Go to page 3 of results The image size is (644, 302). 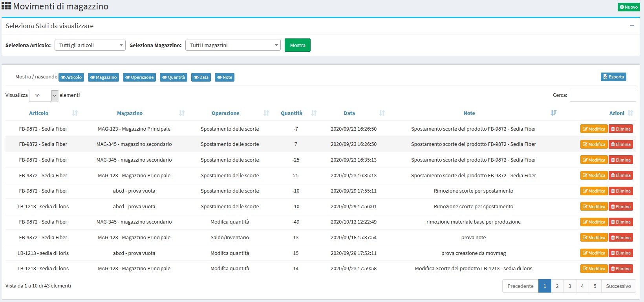click(x=570, y=286)
